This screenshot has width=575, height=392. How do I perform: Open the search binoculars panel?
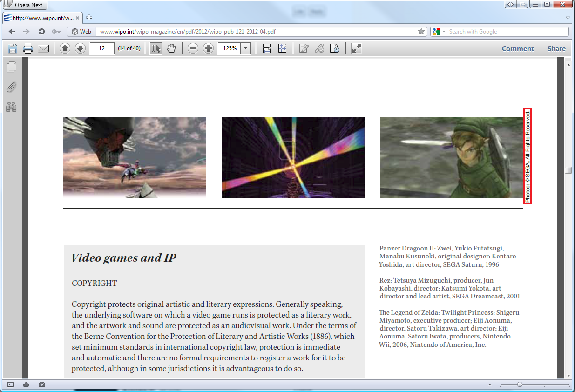11,107
